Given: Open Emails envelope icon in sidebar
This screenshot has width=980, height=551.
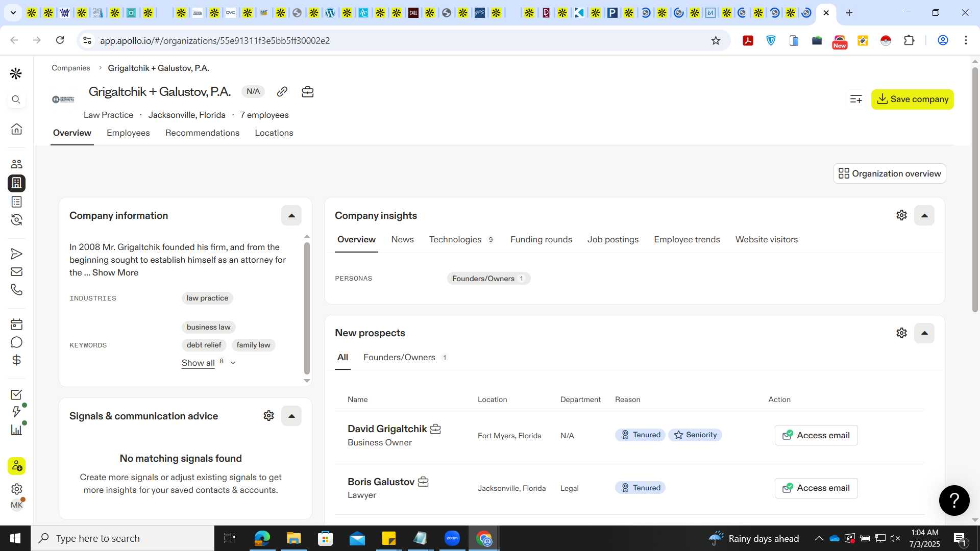Looking at the screenshot, I should (x=16, y=272).
